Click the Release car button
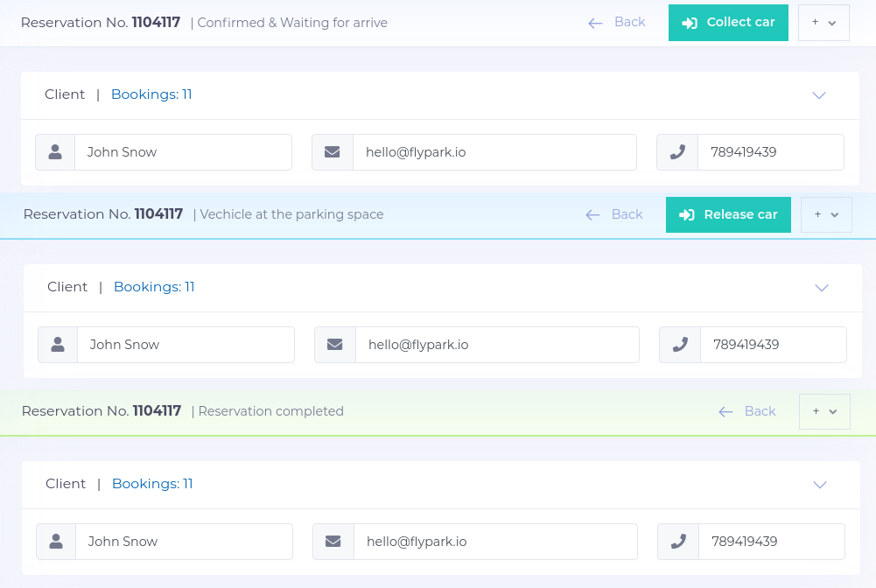The image size is (876, 588). pyautogui.click(x=728, y=214)
